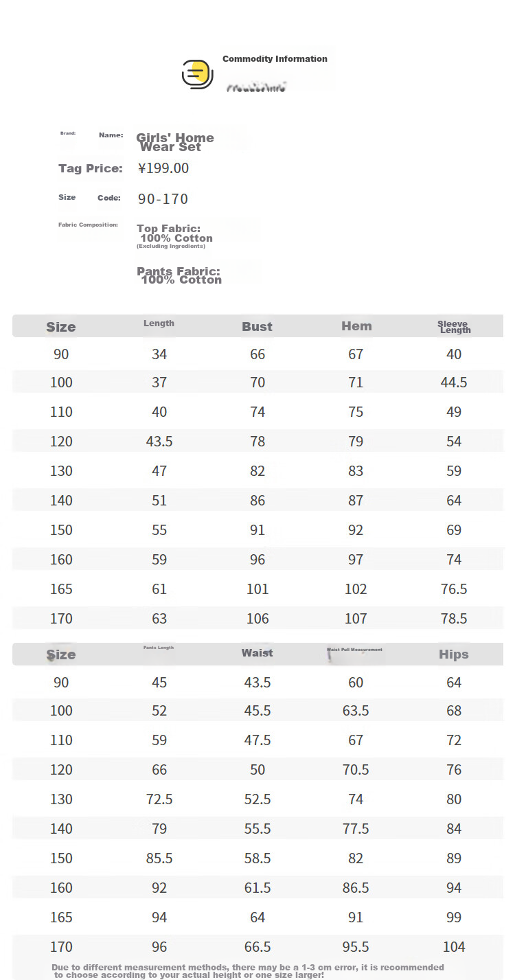Click the Hips column header in pants table
The height and width of the screenshot is (980, 515).
click(454, 654)
